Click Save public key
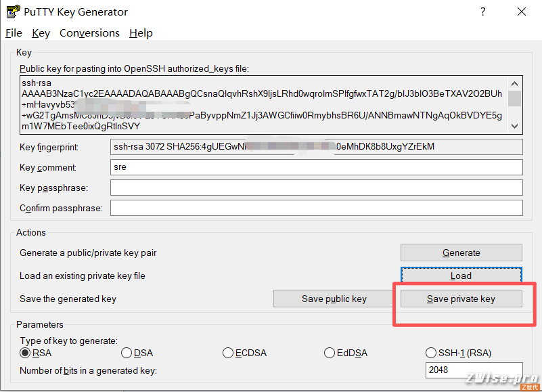 coord(334,299)
